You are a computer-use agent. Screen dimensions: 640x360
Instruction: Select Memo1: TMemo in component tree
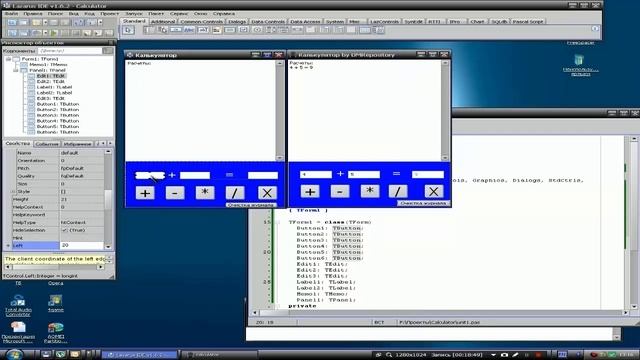coord(48,64)
